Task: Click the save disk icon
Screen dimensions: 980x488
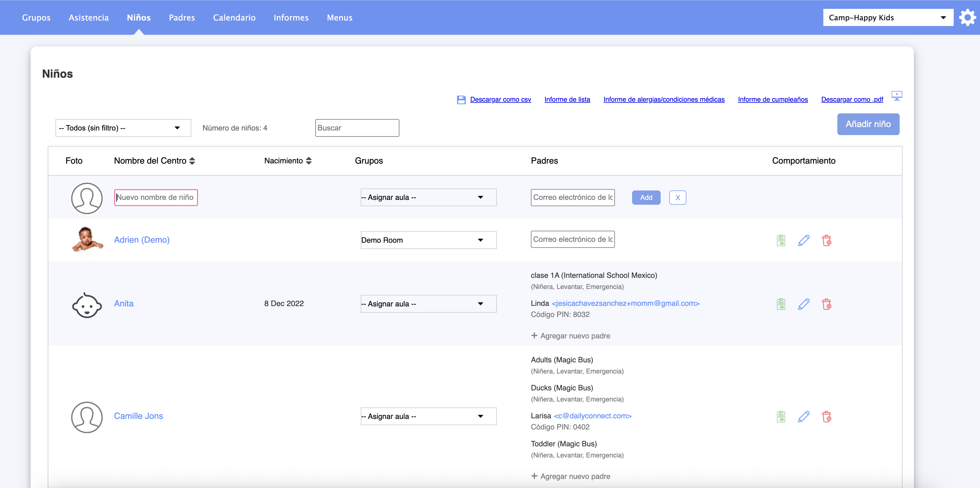Action: [x=461, y=100]
